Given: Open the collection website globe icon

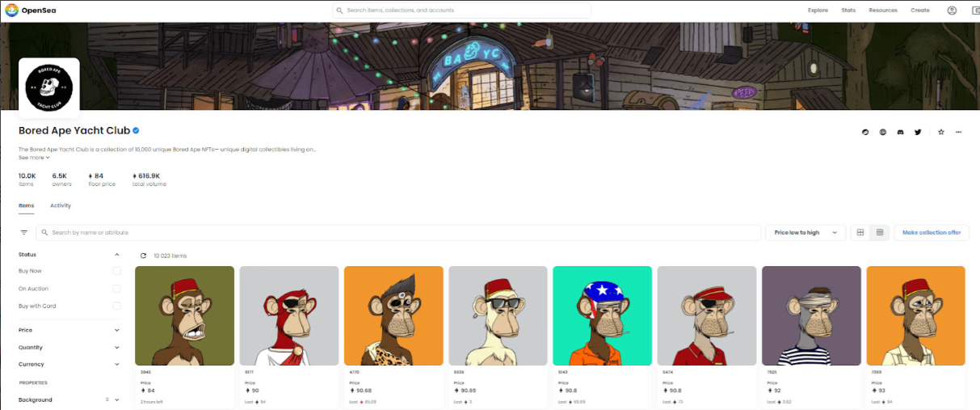Looking at the screenshot, I should click(883, 132).
